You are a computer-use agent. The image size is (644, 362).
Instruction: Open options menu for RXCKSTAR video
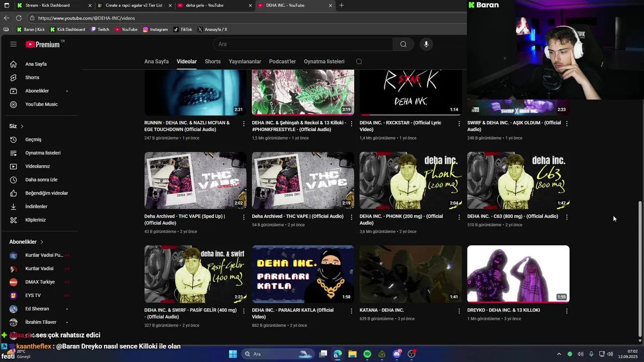pyautogui.click(x=459, y=124)
